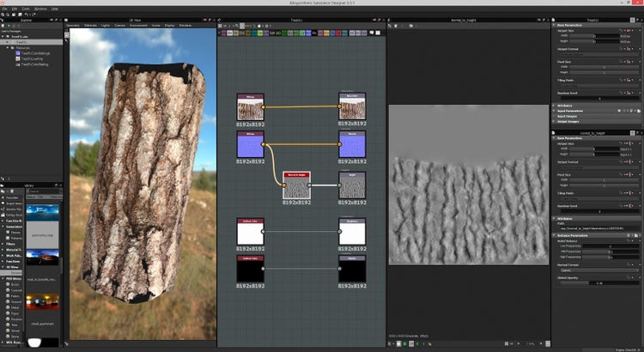Select the Generators category in Library
This screenshot has width=644, height=352.
click(14, 227)
